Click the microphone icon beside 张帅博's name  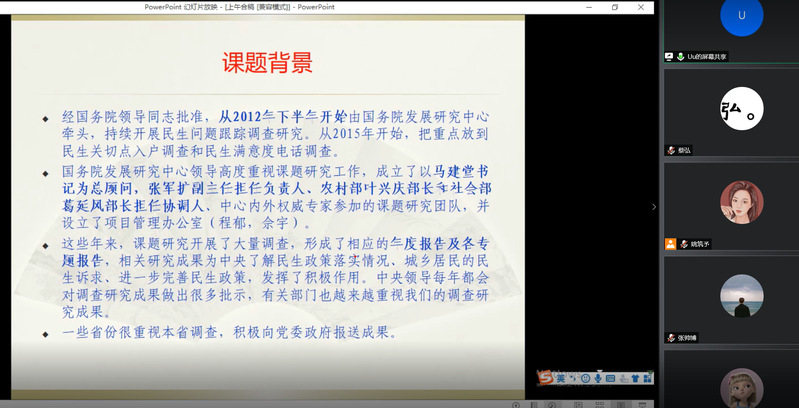671,337
